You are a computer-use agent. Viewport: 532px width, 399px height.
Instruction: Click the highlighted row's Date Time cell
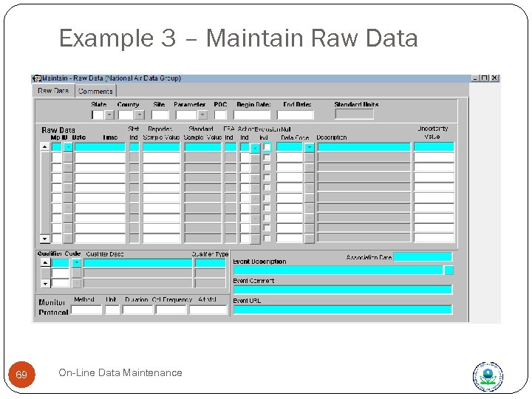pos(100,147)
